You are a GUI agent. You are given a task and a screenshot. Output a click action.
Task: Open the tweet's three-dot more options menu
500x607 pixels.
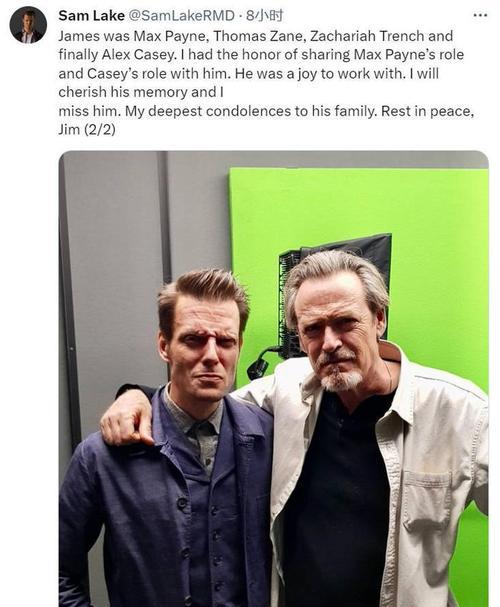tap(480, 15)
